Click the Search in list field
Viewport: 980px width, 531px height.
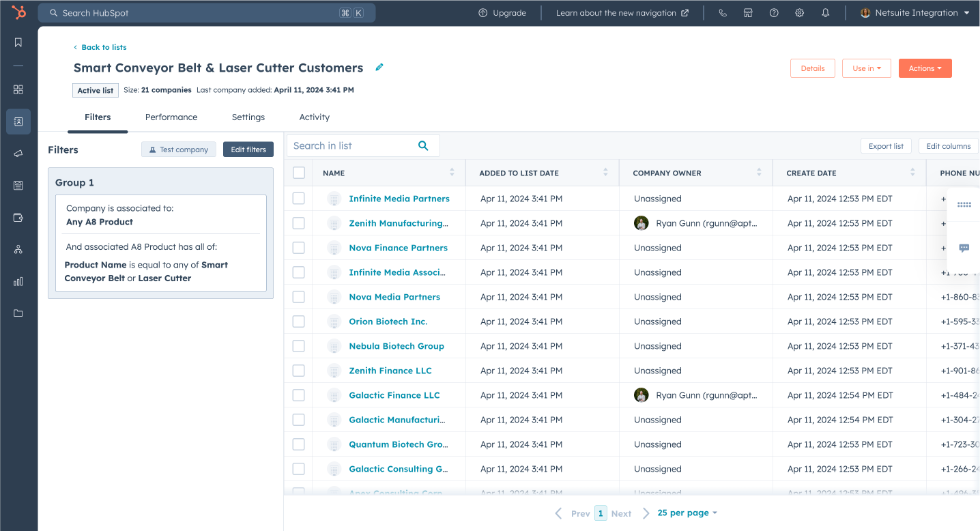[363, 145]
